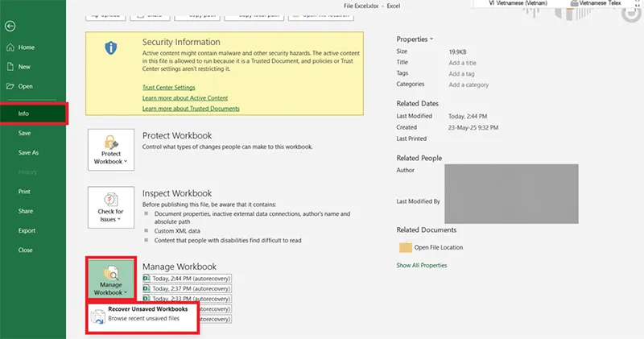The height and width of the screenshot is (339, 644).
Task: Click the New document icon in sidebar
Action: tap(10, 67)
